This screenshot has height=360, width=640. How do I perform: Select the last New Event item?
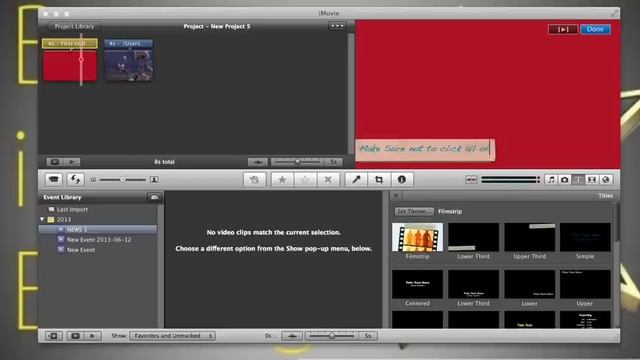81,250
